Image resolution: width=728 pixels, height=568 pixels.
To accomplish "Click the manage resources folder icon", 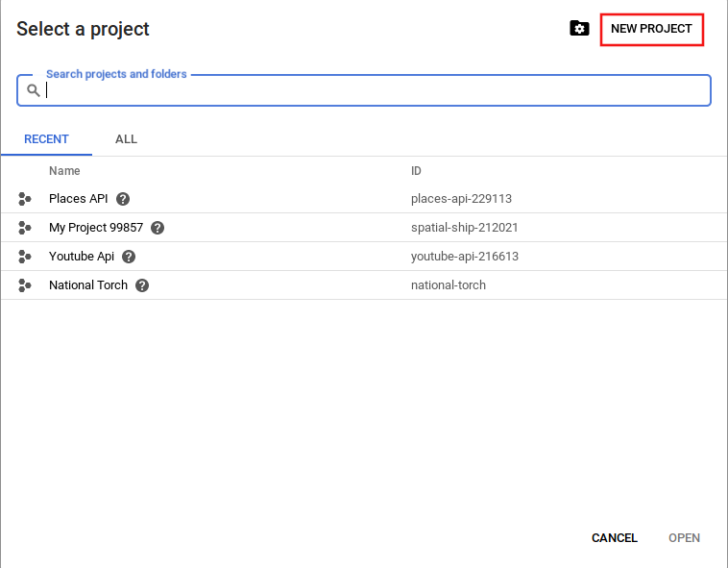I will pyautogui.click(x=579, y=29).
